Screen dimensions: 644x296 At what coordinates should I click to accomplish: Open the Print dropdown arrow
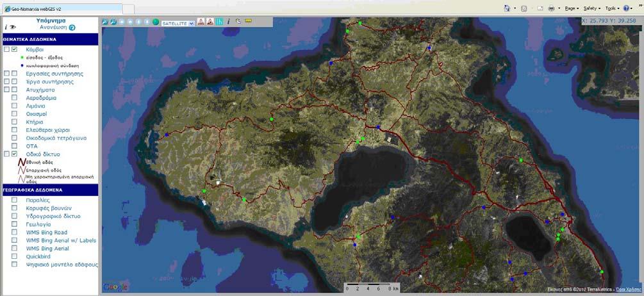559,8
